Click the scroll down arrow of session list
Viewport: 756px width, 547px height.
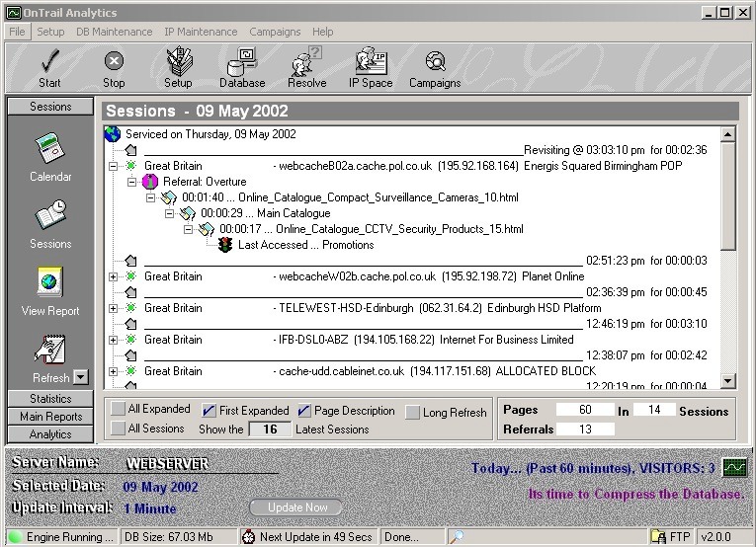click(728, 381)
